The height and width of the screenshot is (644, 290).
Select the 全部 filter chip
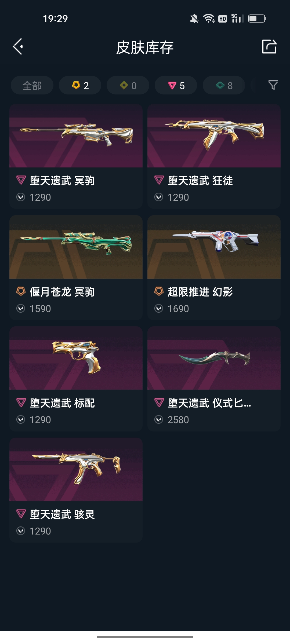click(x=32, y=85)
